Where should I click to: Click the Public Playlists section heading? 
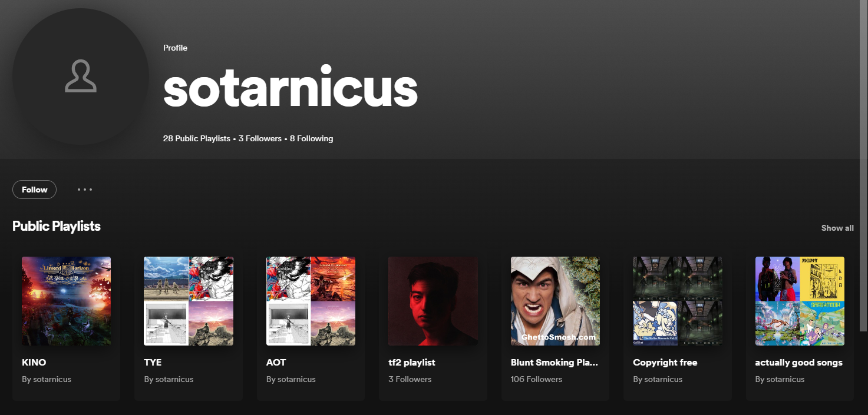[x=57, y=226]
